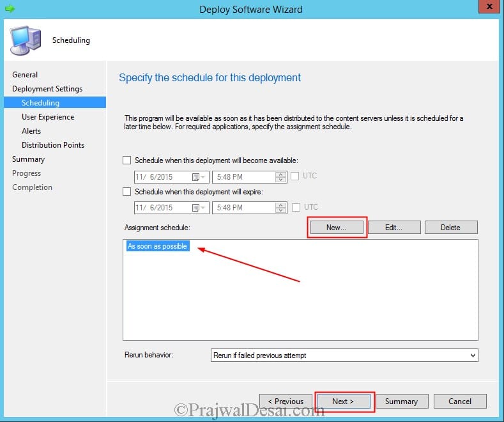Click the Previous button

click(286, 402)
